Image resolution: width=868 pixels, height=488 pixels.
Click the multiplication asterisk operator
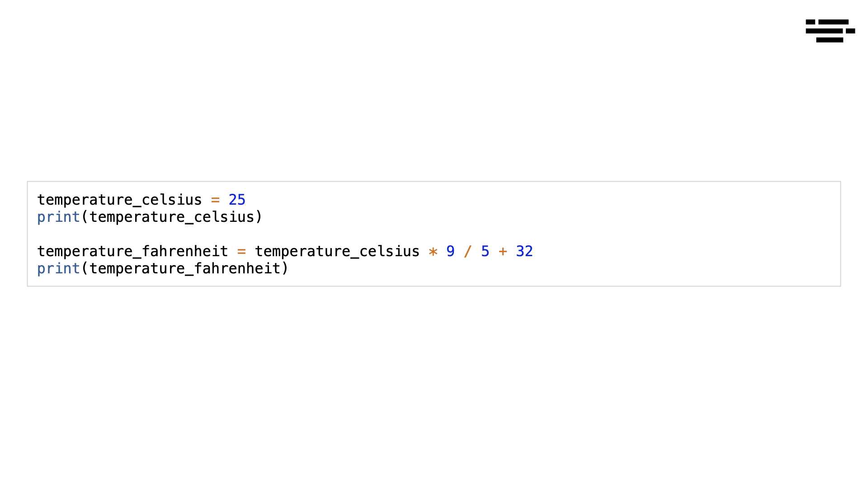[x=433, y=252]
